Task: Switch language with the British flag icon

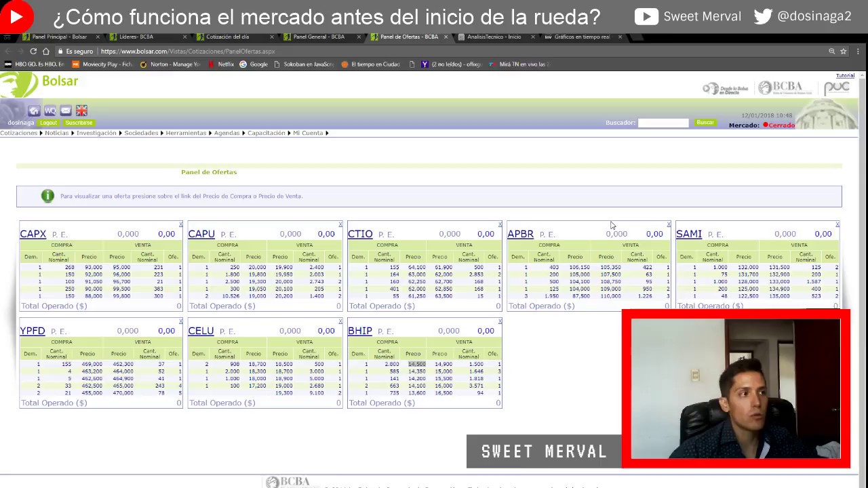Action: tap(81, 110)
